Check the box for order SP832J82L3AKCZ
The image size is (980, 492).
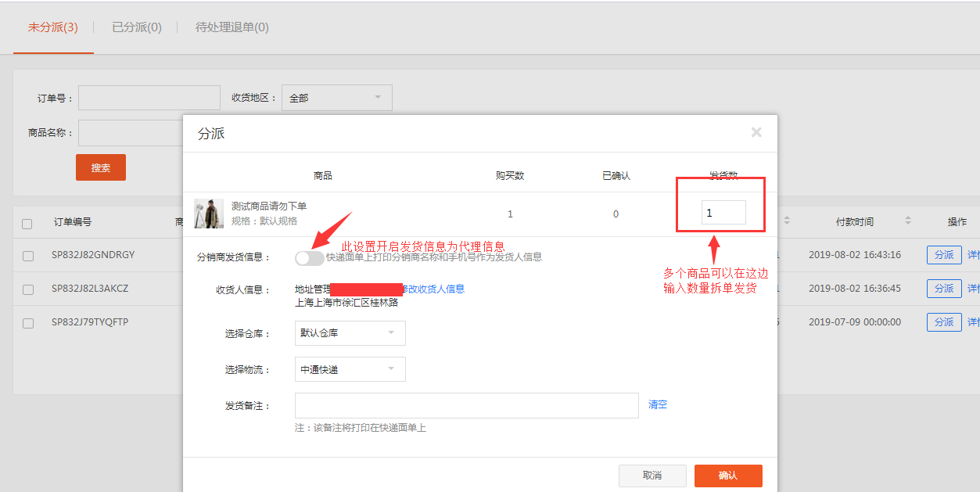pyautogui.click(x=27, y=289)
